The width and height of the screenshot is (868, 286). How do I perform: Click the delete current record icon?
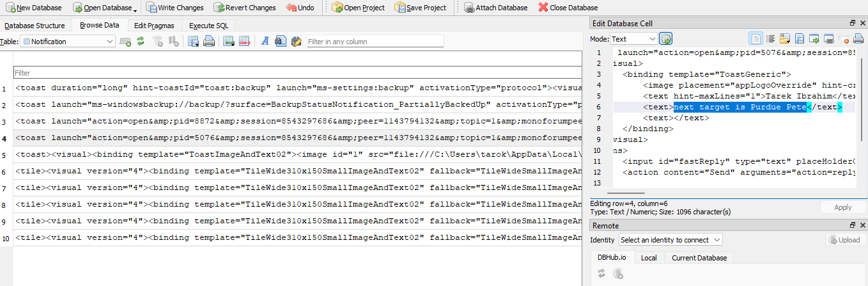pos(244,42)
